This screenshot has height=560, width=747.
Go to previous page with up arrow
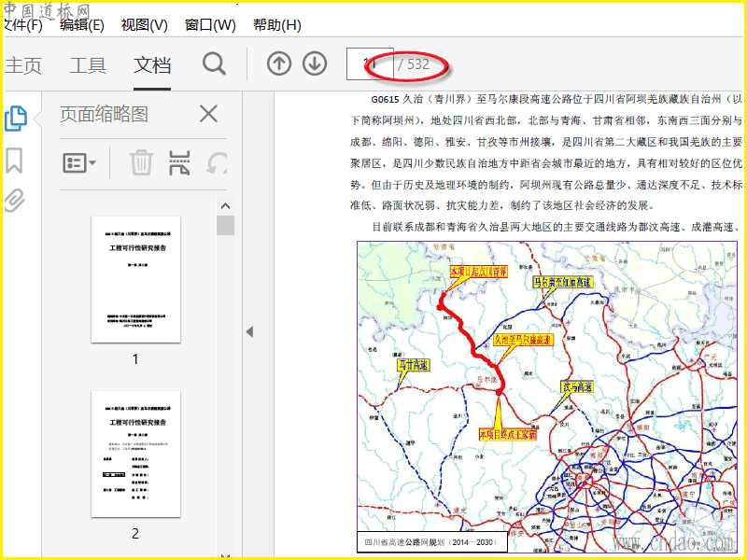tap(278, 63)
